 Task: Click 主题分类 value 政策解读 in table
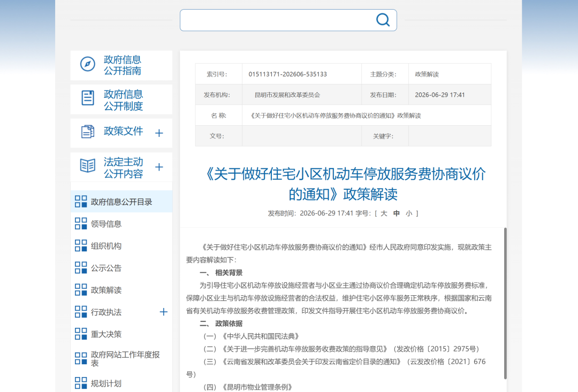click(x=427, y=74)
